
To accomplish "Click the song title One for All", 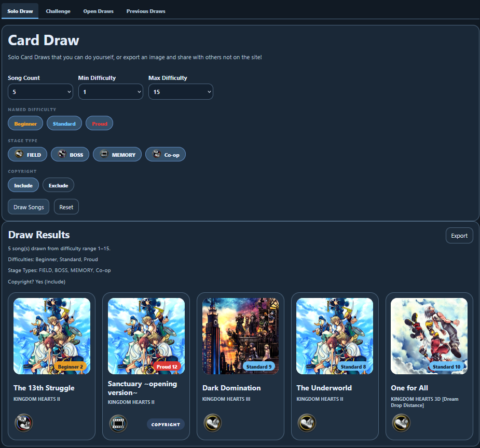I will click(x=409, y=388).
